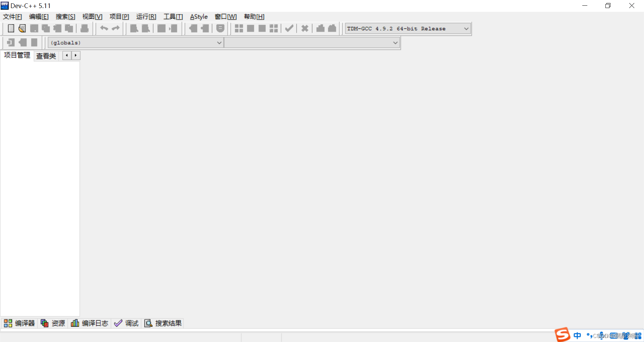Toggle Sogou punctuation mode icon
This screenshot has height=342, width=644.
pyautogui.click(x=589, y=335)
